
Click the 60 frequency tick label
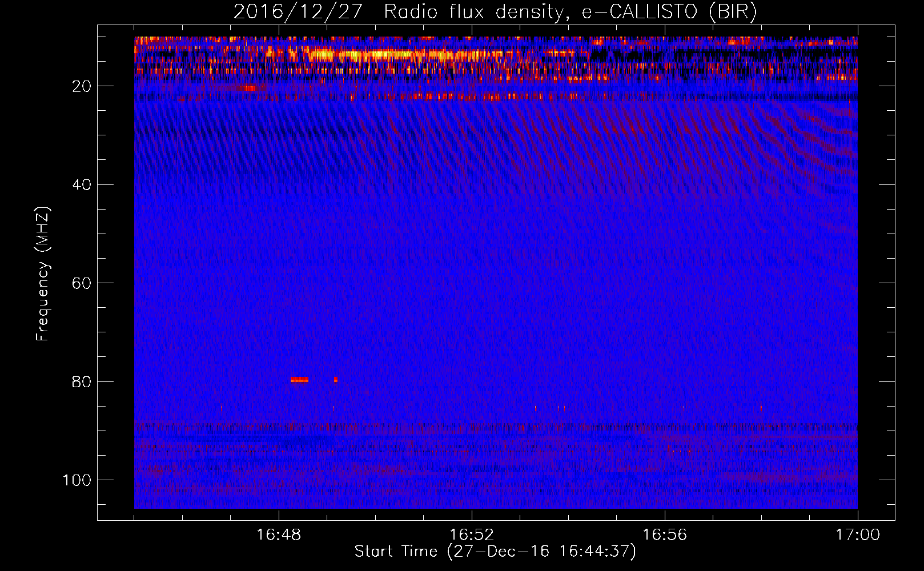click(82, 283)
